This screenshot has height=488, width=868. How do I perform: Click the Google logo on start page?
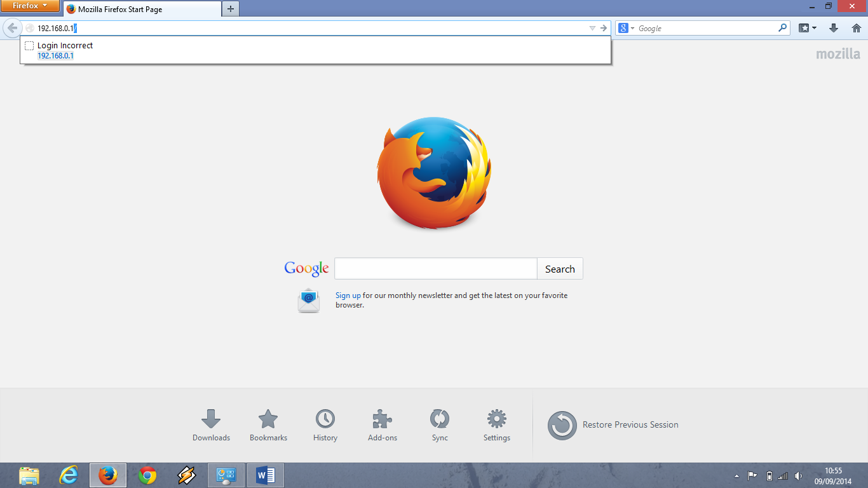point(306,269)
